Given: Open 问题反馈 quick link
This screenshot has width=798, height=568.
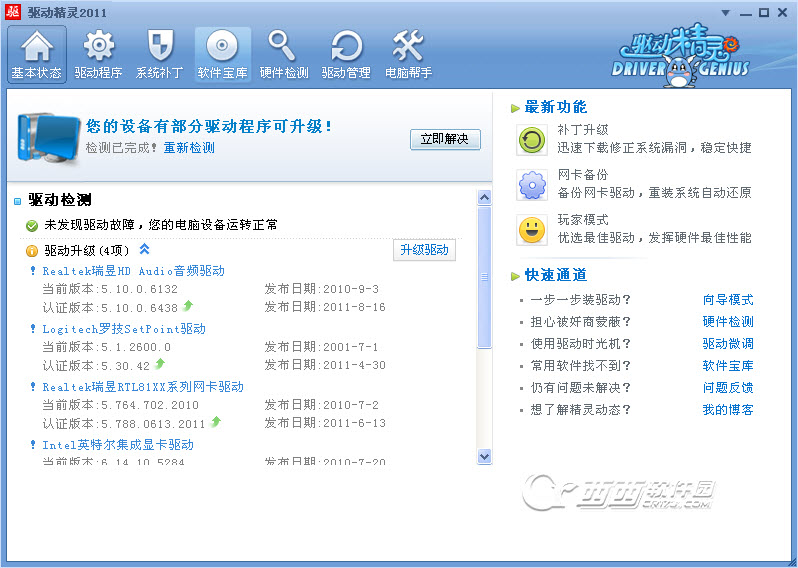Looking at the screenshot, I should pos(728,388).
